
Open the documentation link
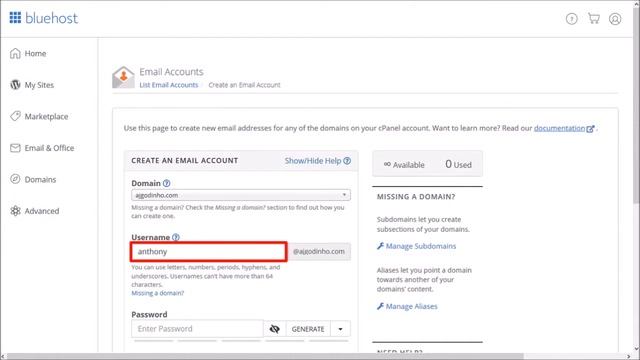point(559,128)
